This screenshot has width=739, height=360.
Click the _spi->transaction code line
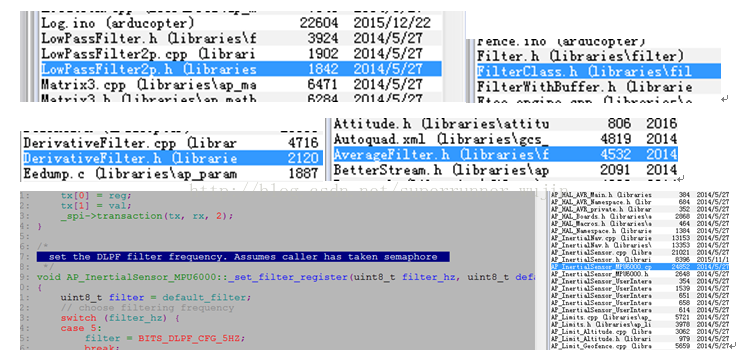pos(147,216)
